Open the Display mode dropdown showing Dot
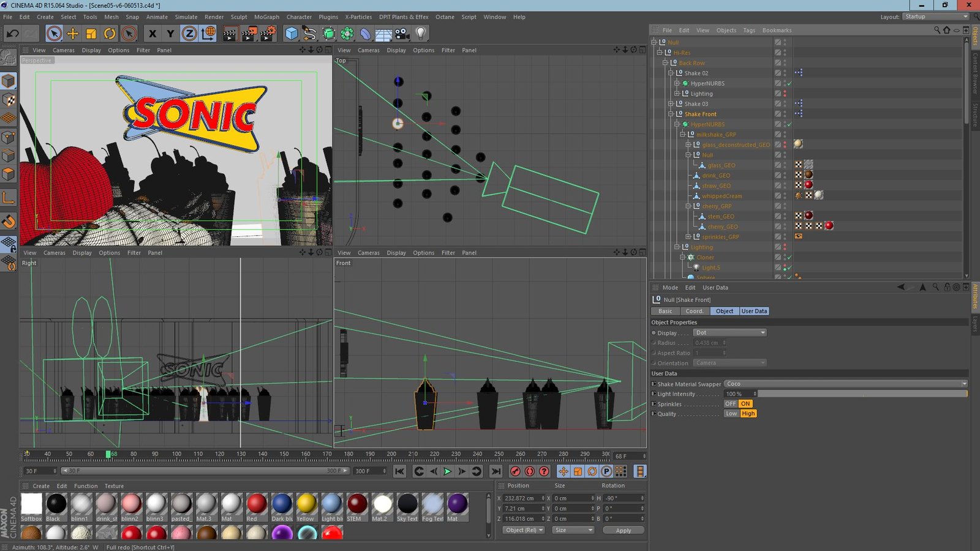 (x=729, y=332)
